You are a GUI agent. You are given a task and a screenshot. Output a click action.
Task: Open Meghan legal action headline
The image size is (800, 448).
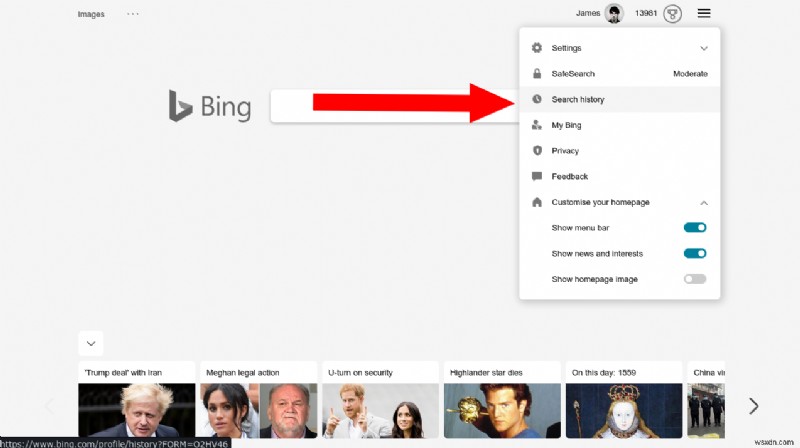[242, 372]
